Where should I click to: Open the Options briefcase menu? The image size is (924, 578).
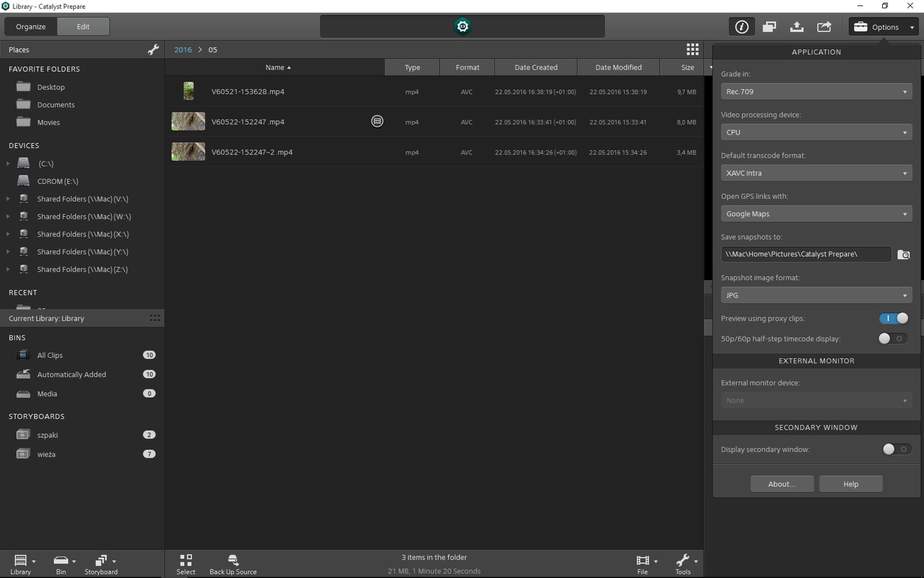(x=884, y=27)
